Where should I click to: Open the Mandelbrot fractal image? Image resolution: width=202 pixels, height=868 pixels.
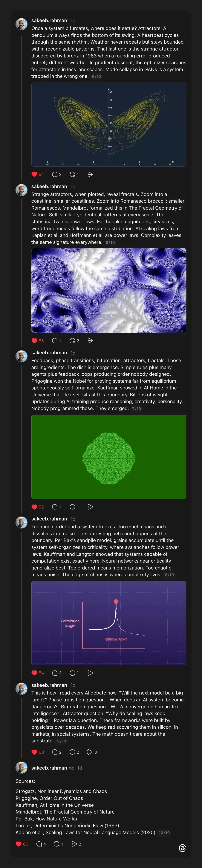[x=108, y=290]
